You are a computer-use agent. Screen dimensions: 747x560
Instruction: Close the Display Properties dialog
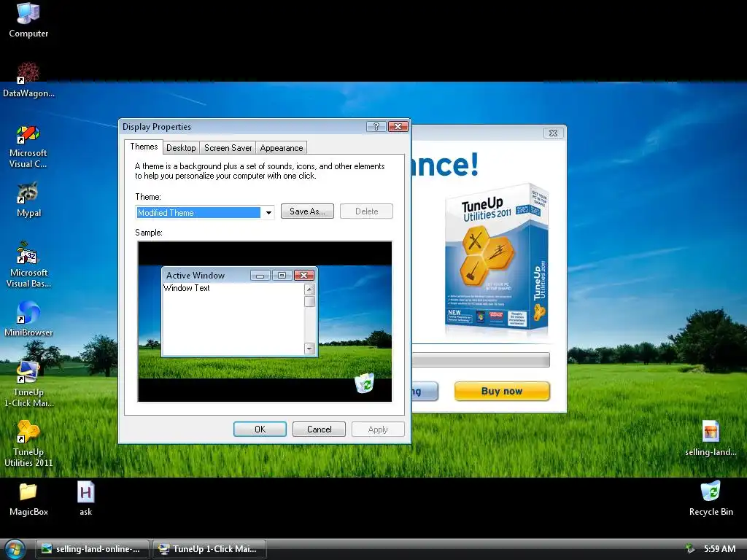pyautogui.click(x=398, y=126)
